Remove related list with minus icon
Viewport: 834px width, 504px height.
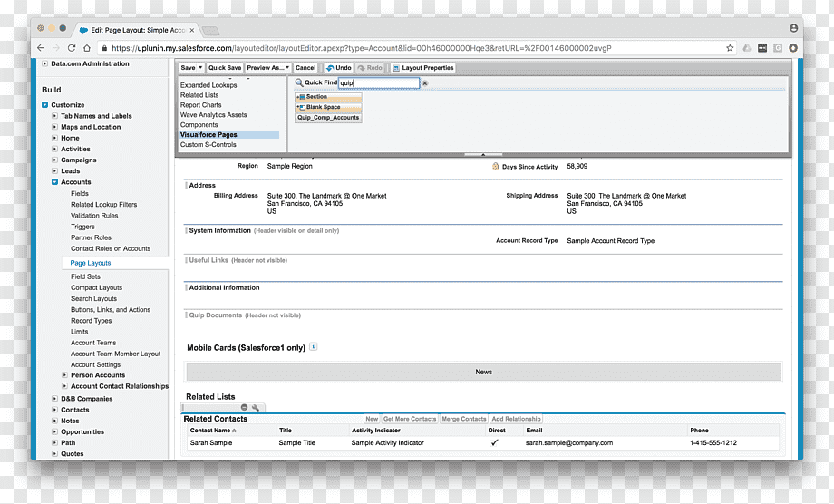click(x=244, y=407)
